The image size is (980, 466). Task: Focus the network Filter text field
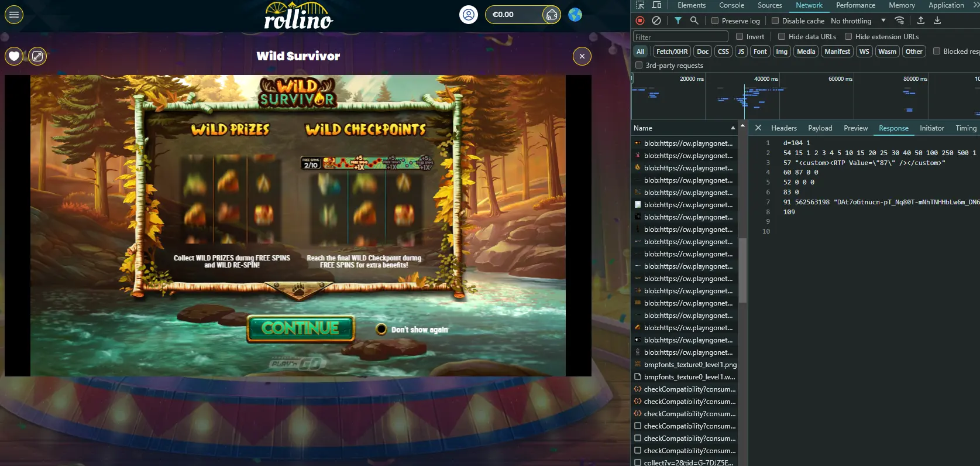coord(680,37)
